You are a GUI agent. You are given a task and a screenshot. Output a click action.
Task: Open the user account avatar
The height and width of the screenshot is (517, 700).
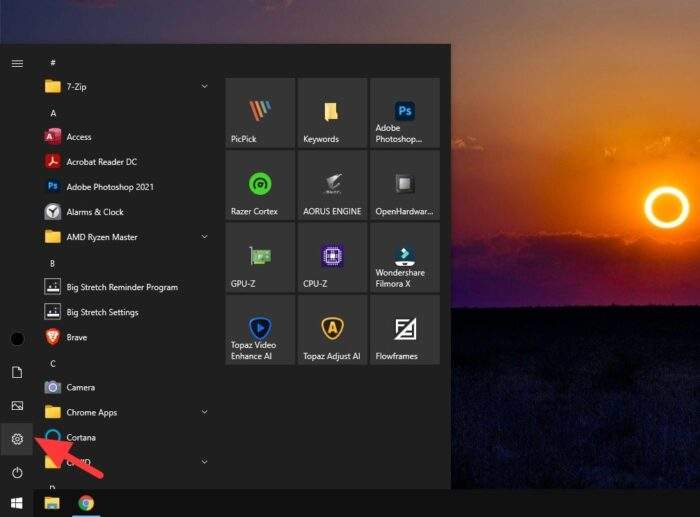pos(17,339)
